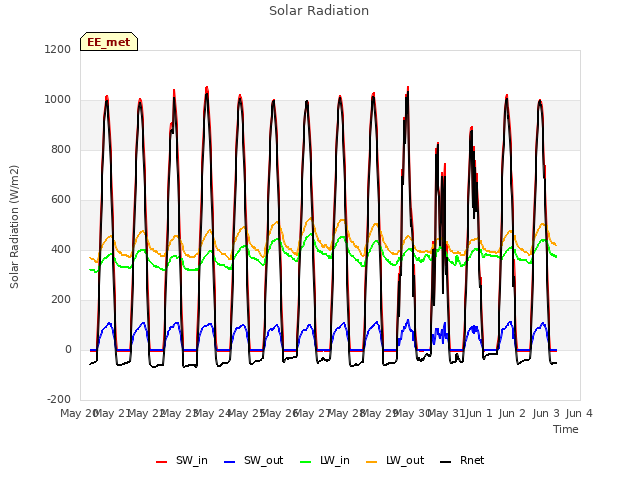The height and width of the screenshot is (480, 640).
Task: Toggle the LW_out legend entry
Action: pyautogui.click(x=395, y=460)
